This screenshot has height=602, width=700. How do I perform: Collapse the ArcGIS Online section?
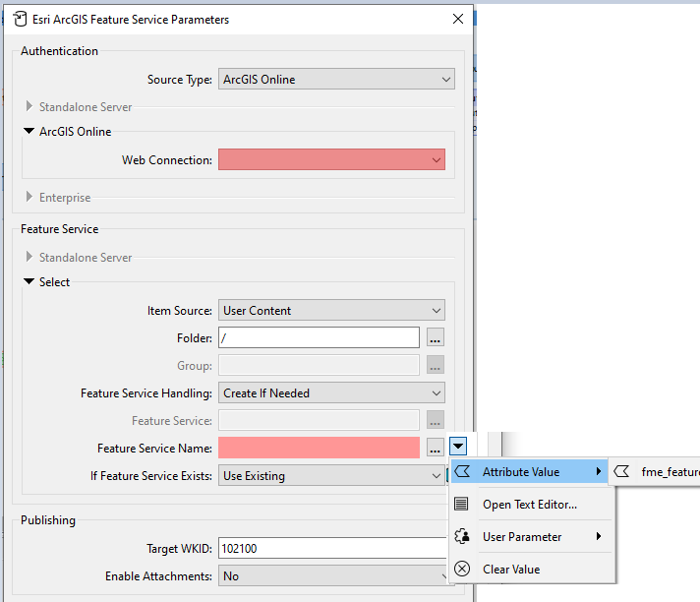click(29, 131)
